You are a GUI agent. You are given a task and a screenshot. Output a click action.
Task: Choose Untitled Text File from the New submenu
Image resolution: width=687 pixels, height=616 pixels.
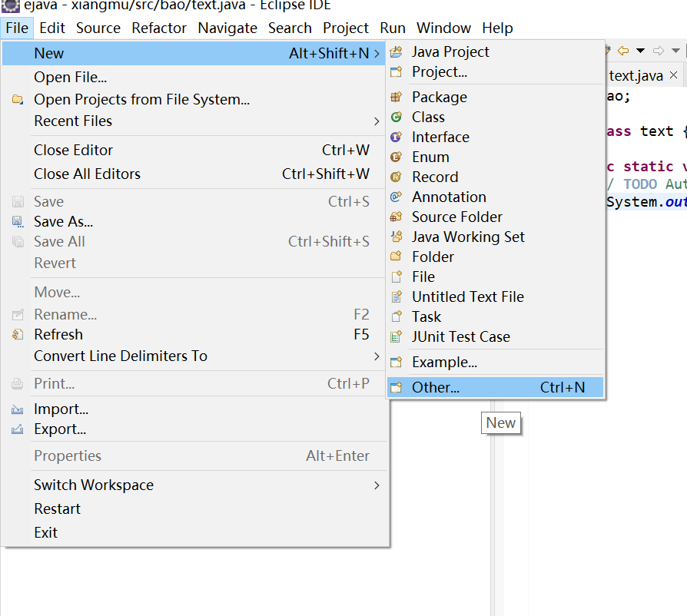pos(495,296)
